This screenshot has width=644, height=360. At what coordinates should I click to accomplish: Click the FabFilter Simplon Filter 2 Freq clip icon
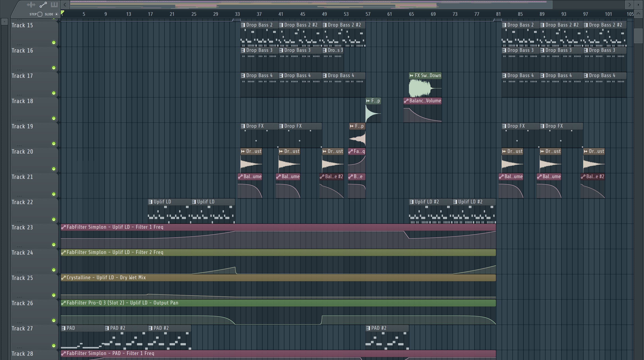pyautogui.click(x=64, y=252)
